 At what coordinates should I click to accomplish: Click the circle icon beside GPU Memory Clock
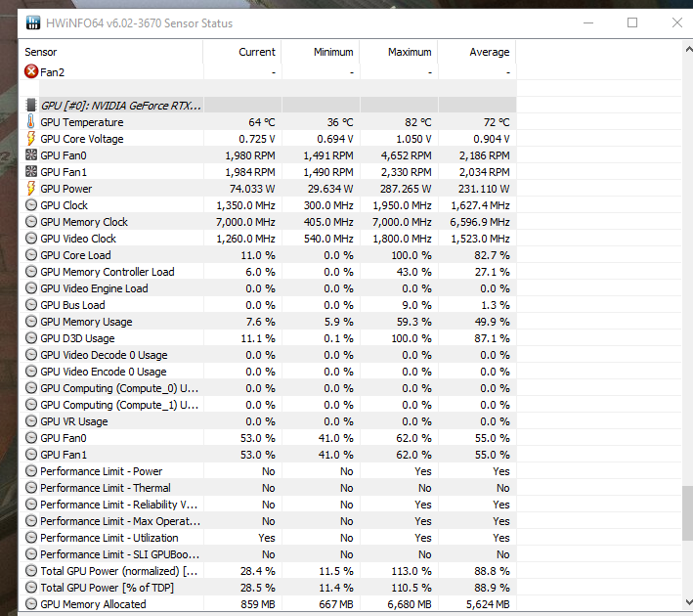(31, 222)
